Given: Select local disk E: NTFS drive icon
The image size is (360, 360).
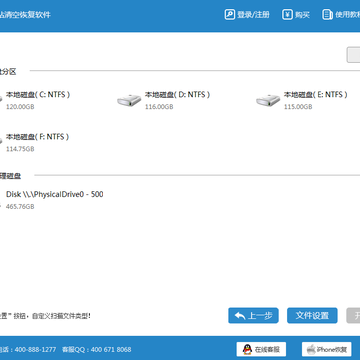Looking at the screenshot, I should point(268,100).
